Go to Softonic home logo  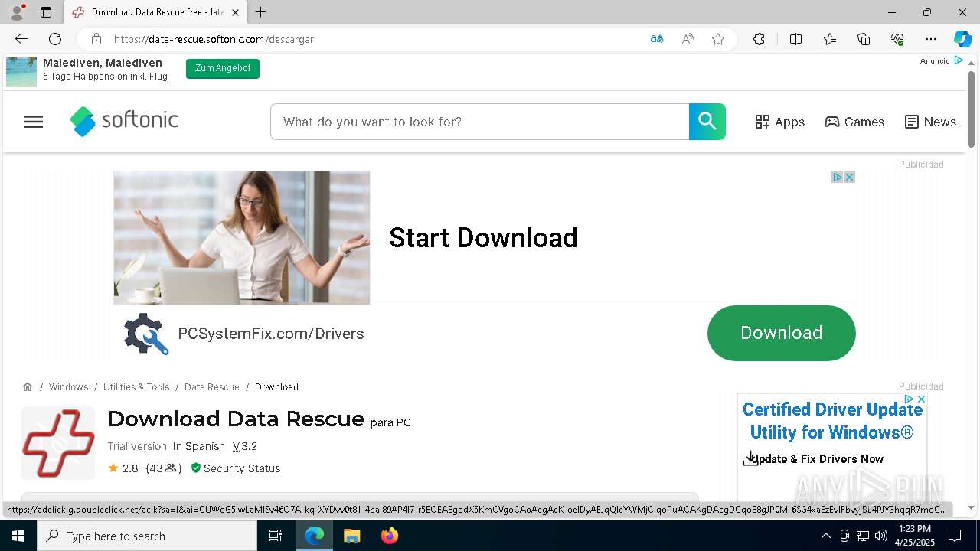tap(124, 121)
